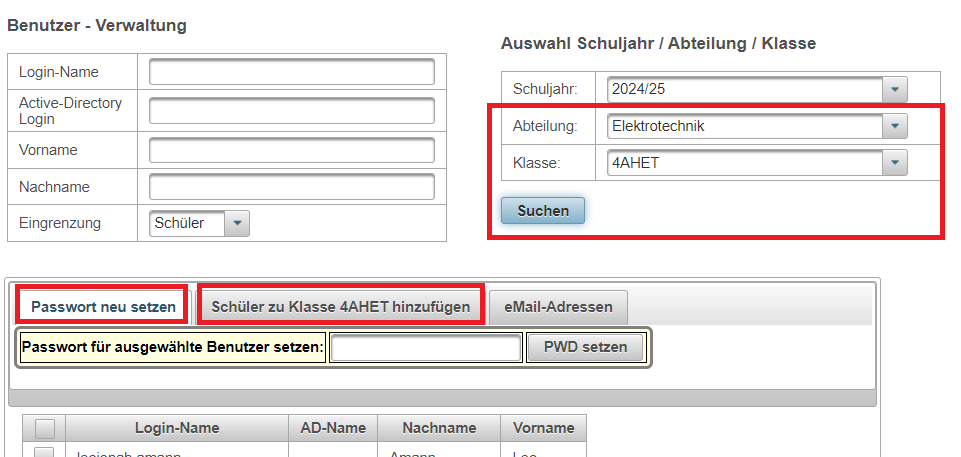Click the PWD setzen button
This screenshot has width=961, height=457.
585,347
